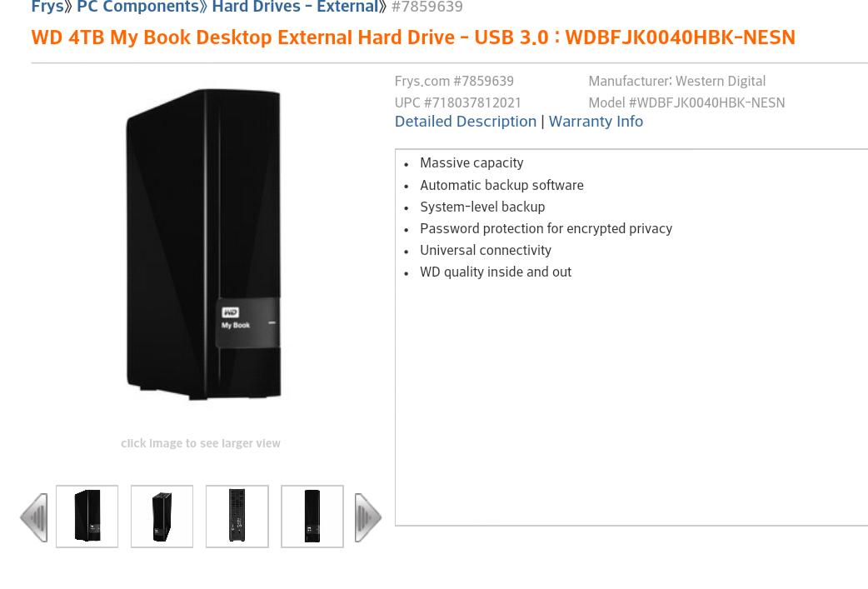This screenshot has width=868, height=589.
Task: Open the Frys breadcrumb link
Action: click(x=47, y=7)
